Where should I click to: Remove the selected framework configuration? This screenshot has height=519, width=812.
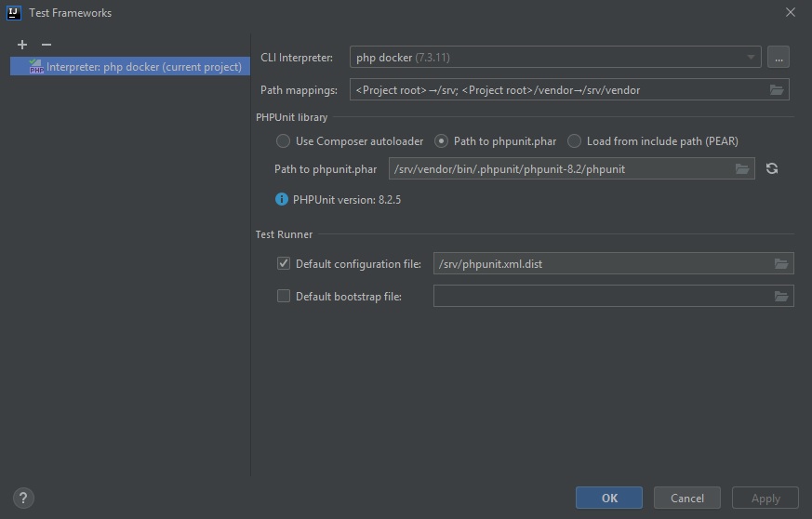coord(47,45)
